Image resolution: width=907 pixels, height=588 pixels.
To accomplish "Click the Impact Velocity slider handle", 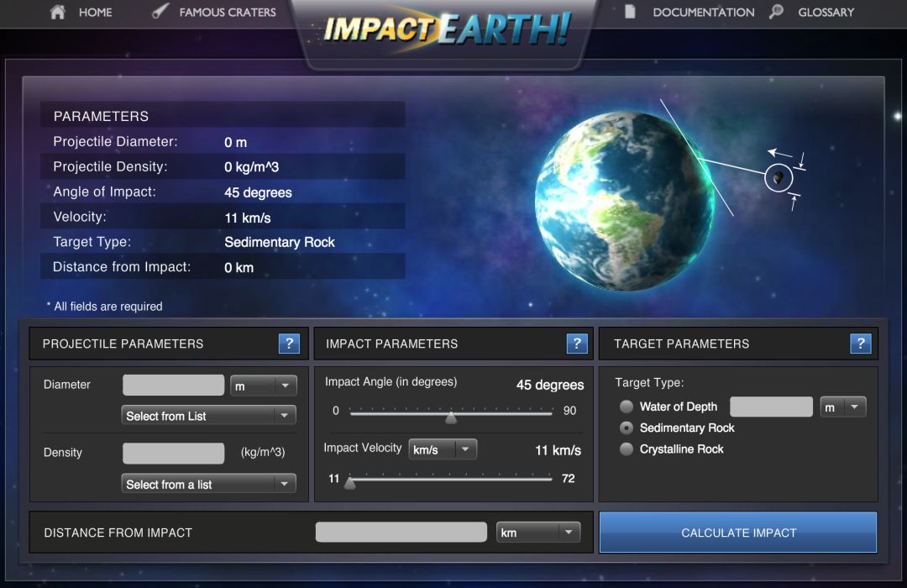I will click(350, 481).
